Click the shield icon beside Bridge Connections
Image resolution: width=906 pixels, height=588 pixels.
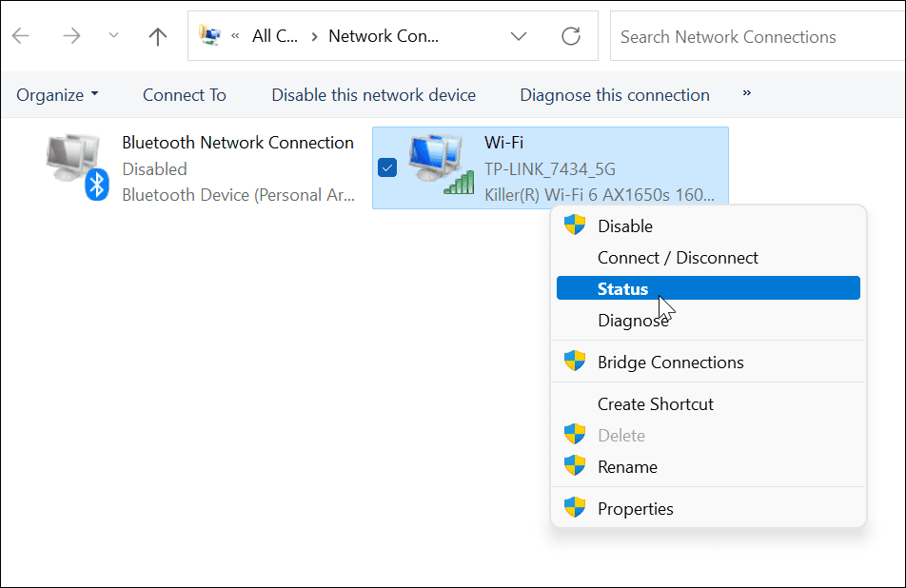click(x=575, y=362)
